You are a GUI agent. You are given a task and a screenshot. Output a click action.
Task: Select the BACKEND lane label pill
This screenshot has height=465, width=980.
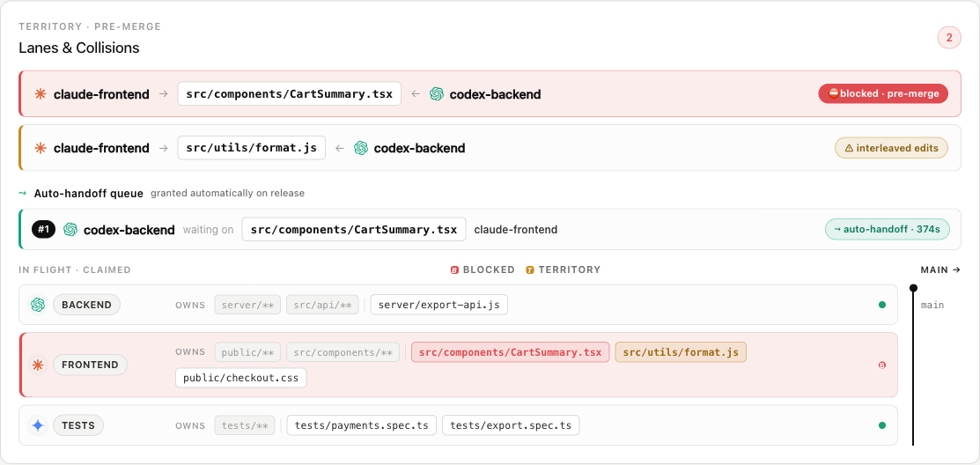coord(86,305)
